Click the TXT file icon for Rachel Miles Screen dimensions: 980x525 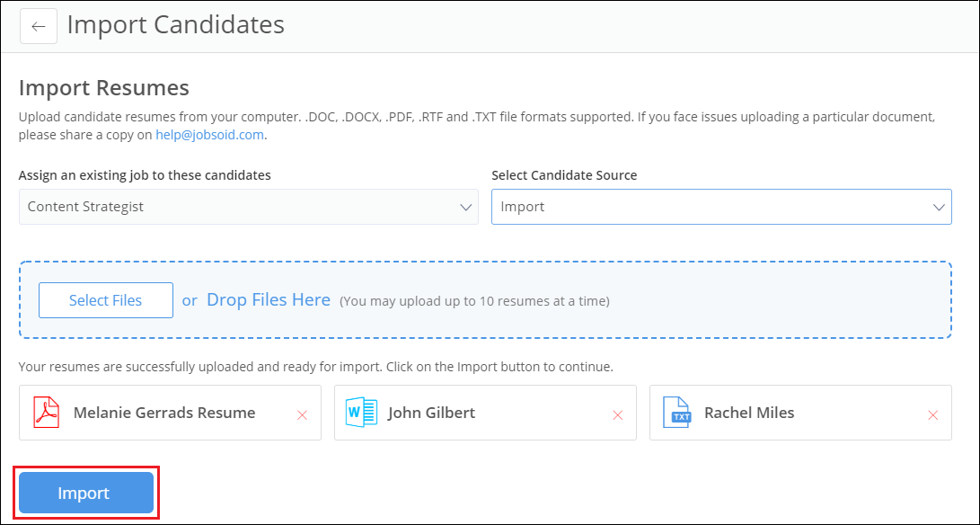click(676, 414)
